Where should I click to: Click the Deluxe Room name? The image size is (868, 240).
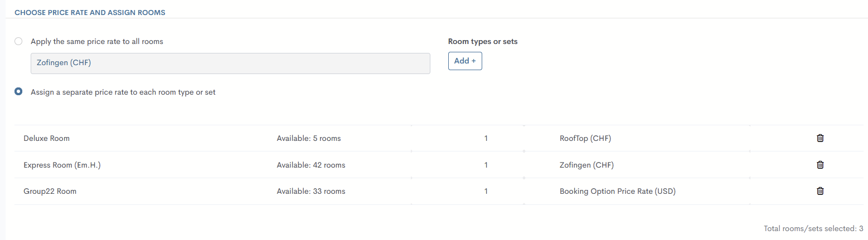47,138
